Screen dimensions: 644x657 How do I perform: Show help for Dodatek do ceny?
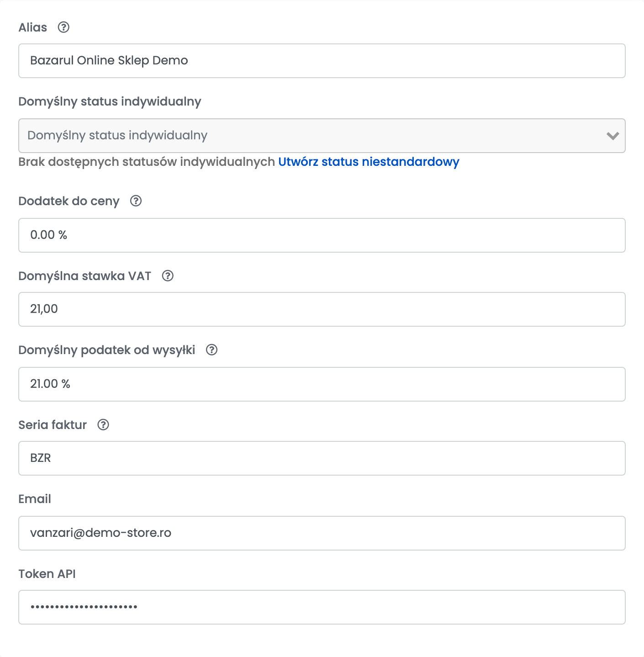(x=136, y=201)
